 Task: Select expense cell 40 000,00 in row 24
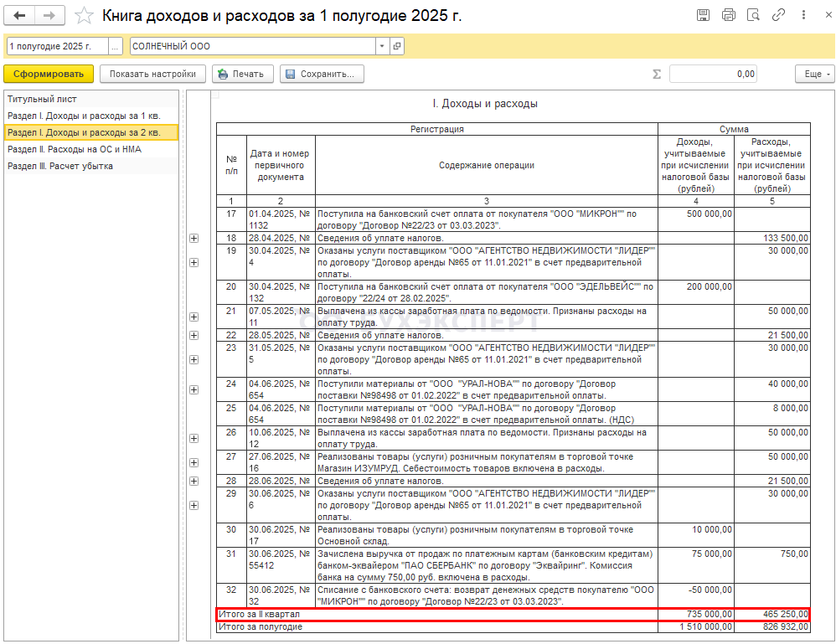[x=772, y=389]
